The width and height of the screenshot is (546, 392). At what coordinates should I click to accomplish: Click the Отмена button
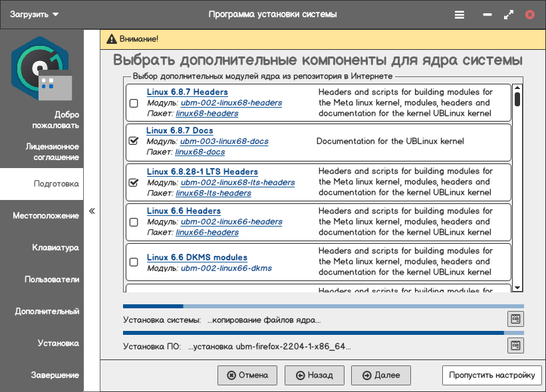pyautogui.click(x=247, y=375)
